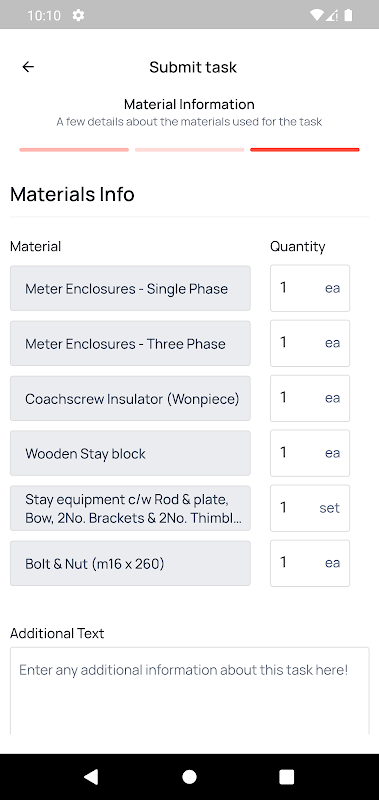Tap the settings gear in the status bar

(78, 15)
